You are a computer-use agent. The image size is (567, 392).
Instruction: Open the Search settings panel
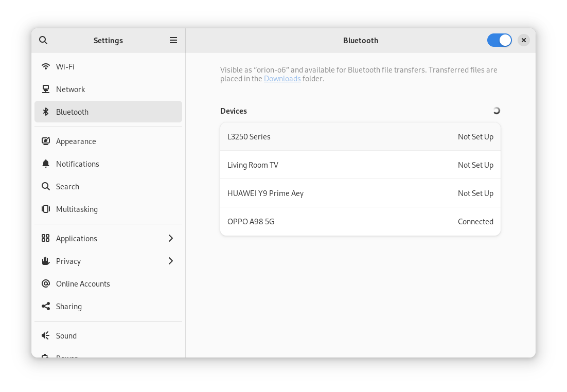coord(108,187)
